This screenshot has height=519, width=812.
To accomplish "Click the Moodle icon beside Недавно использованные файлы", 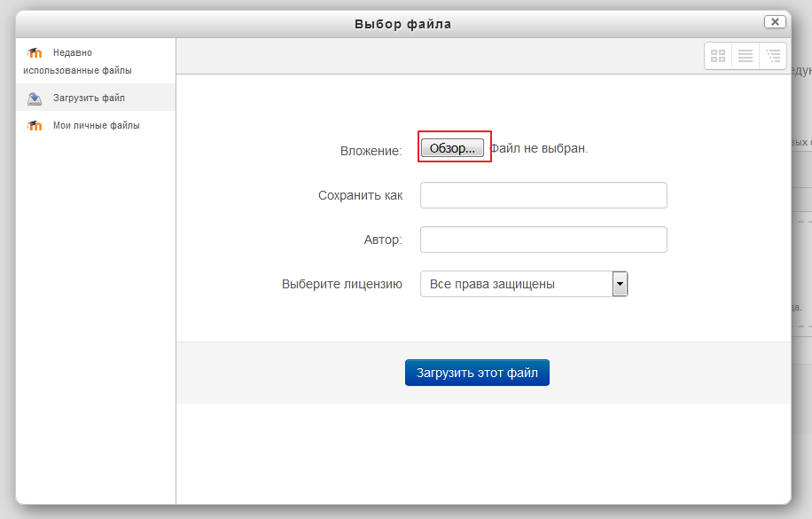I will pyautogui.click(x=35, y=53).
